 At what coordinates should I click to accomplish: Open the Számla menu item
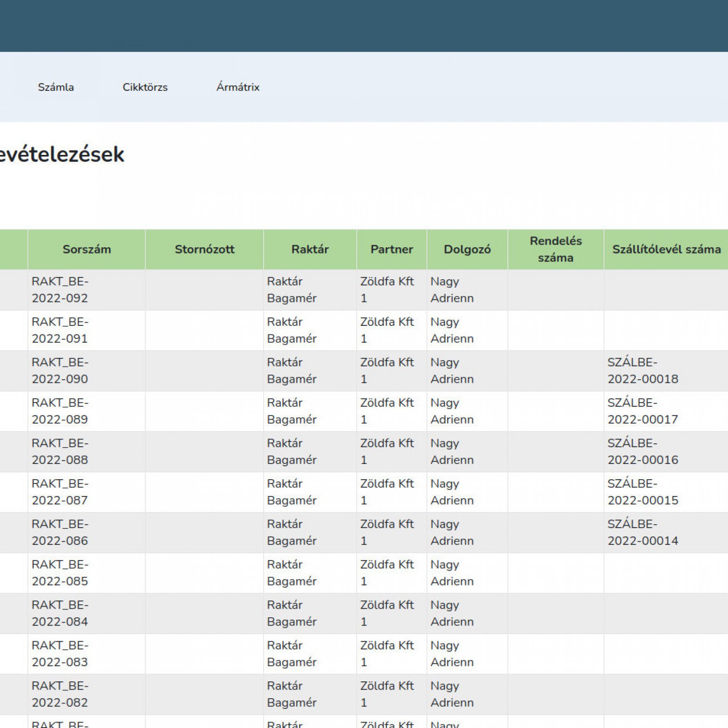tap(56, 87)
